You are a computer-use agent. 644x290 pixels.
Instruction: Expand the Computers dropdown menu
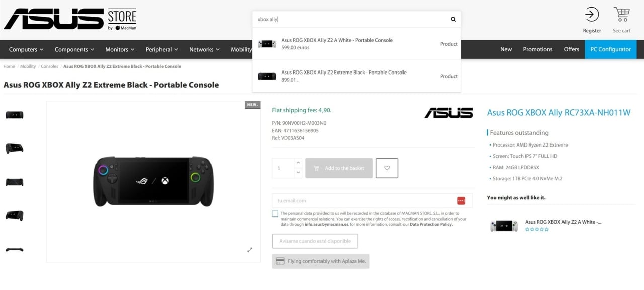point(26,49)
